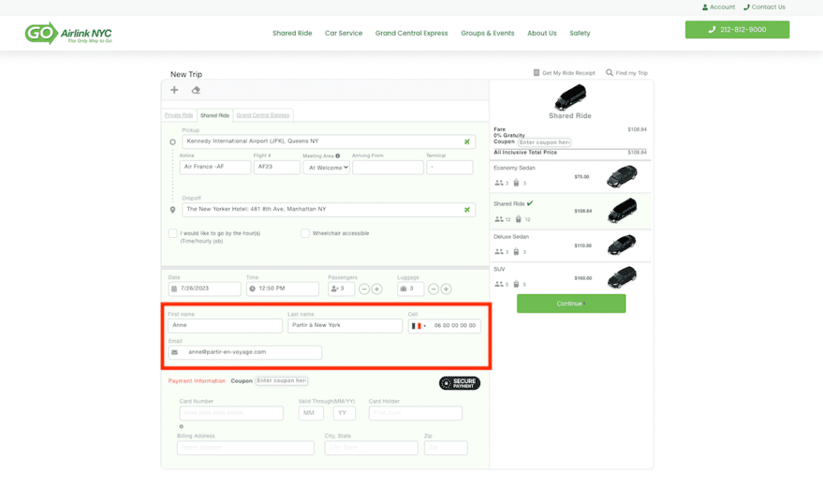The width and height of the screenshot is (823, 504).
Task: Click the Card Number input field
Action: pyautogui.click(x=231, y=413)
